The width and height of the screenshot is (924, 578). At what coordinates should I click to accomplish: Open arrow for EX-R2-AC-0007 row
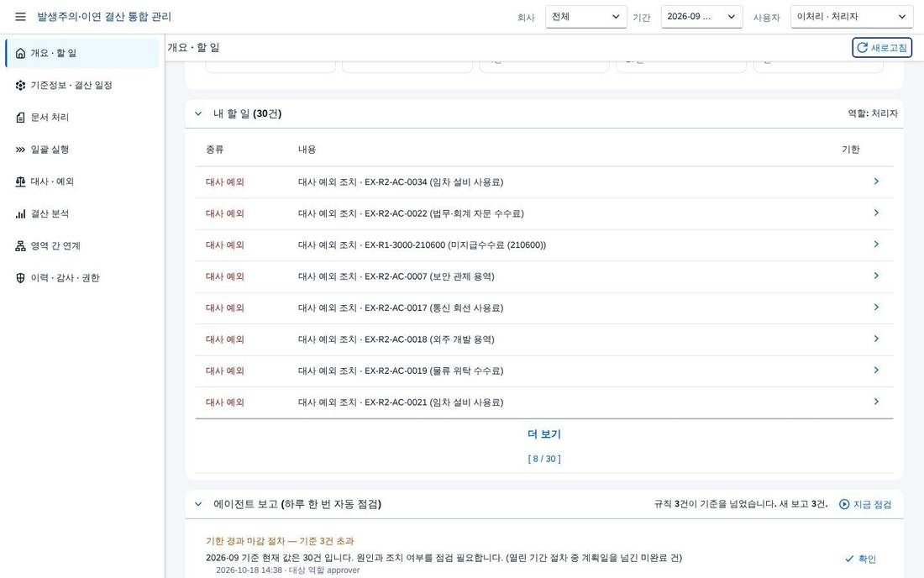(x=876, y=276)
